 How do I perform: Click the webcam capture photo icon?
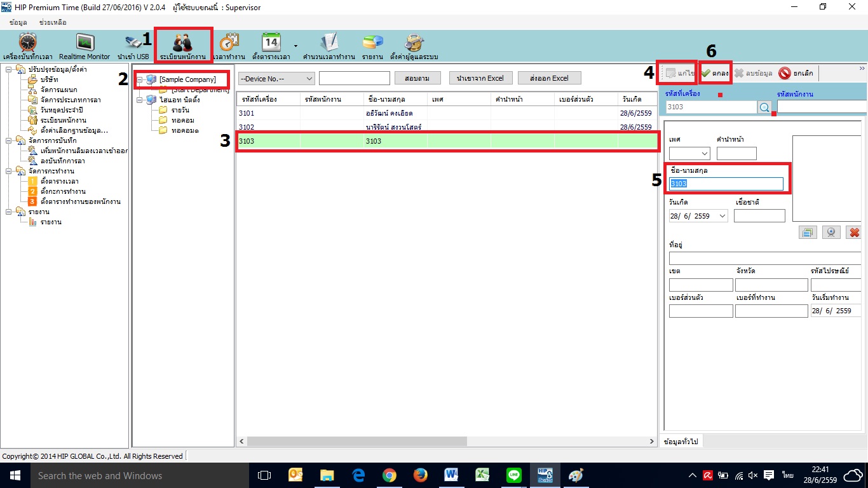[x=831, y=233]
